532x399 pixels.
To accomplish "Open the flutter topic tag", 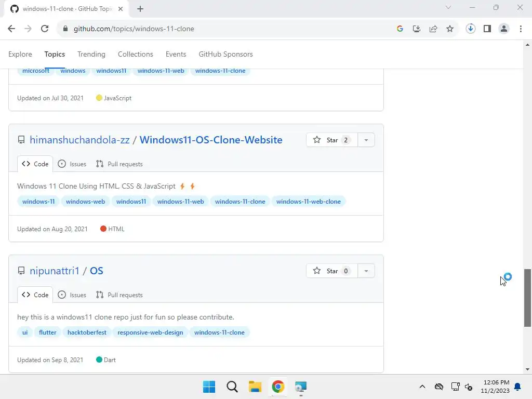I will 47,332.
